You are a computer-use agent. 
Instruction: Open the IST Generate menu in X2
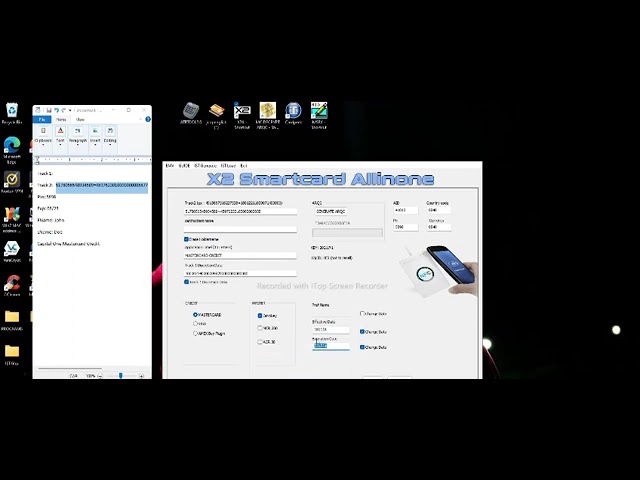click(x=205, y=166)
